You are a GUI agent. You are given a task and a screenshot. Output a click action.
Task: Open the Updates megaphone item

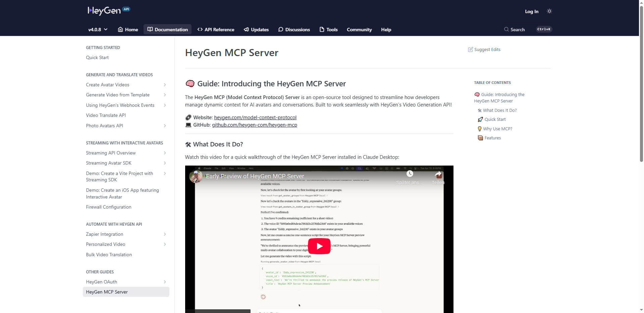tap(256, 30)
